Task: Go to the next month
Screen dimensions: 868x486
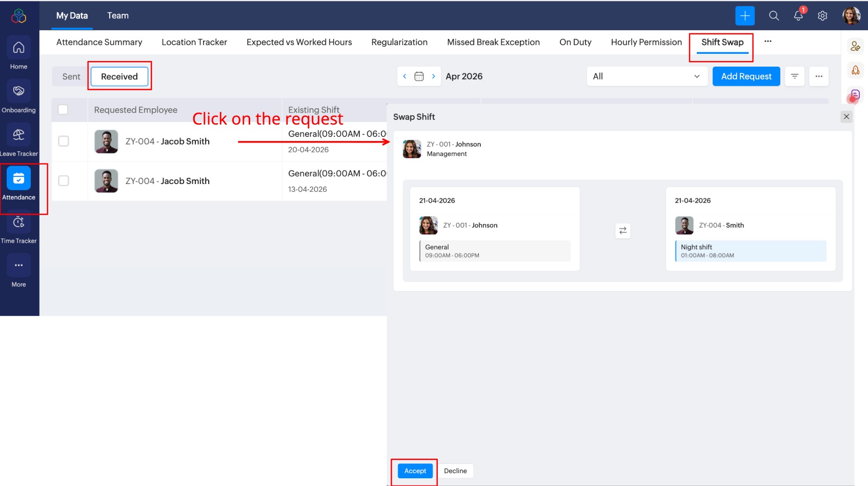Action: (x=434, y=76)
